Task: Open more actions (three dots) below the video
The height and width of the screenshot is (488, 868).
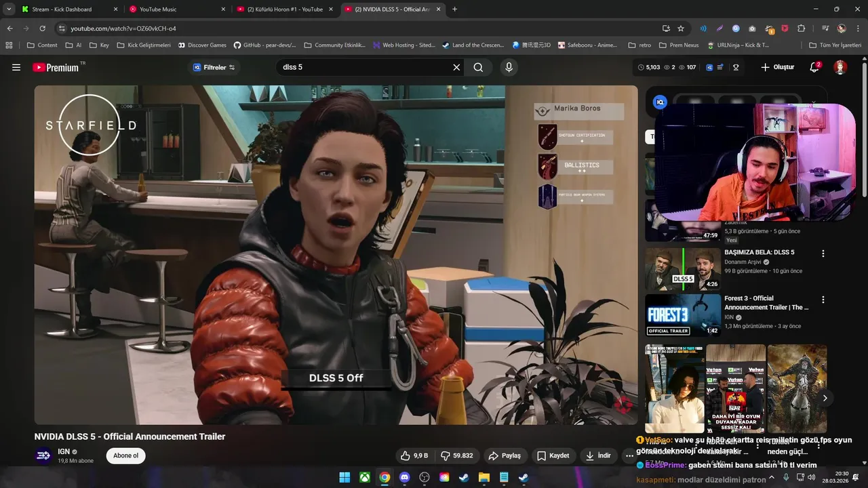Action: (629, 455)
